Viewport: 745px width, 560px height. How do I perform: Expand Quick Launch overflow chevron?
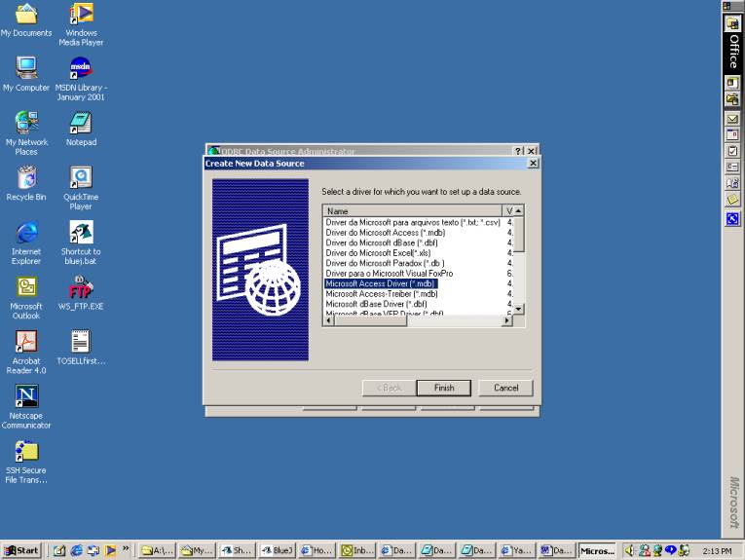(x=126, y=548)
